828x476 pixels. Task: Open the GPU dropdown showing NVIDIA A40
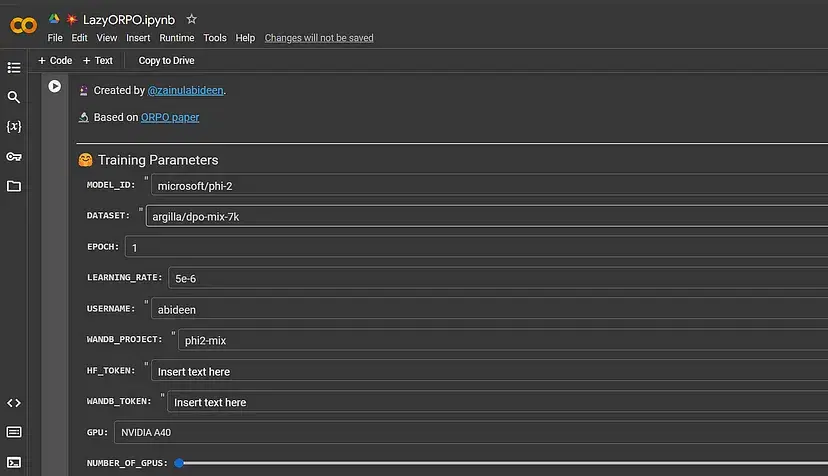pyautogui.click(x=470, y=432)
